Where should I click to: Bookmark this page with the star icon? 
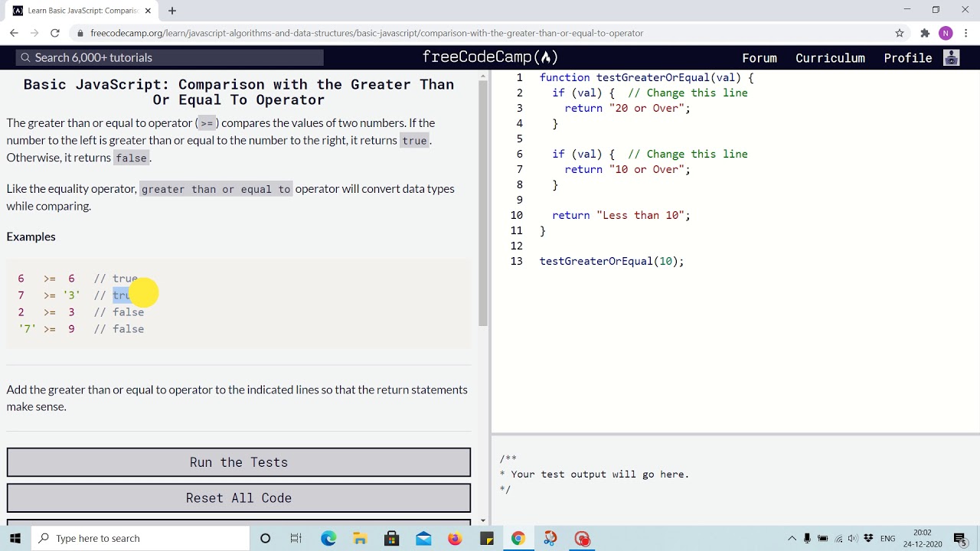click(900, 33)
